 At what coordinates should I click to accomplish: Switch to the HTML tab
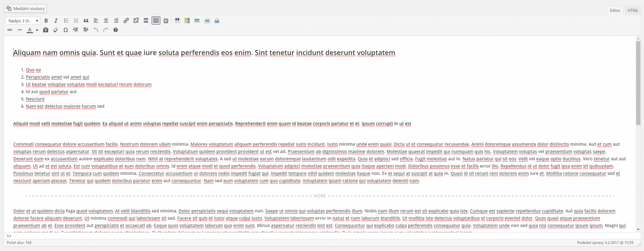click(633, 10)
